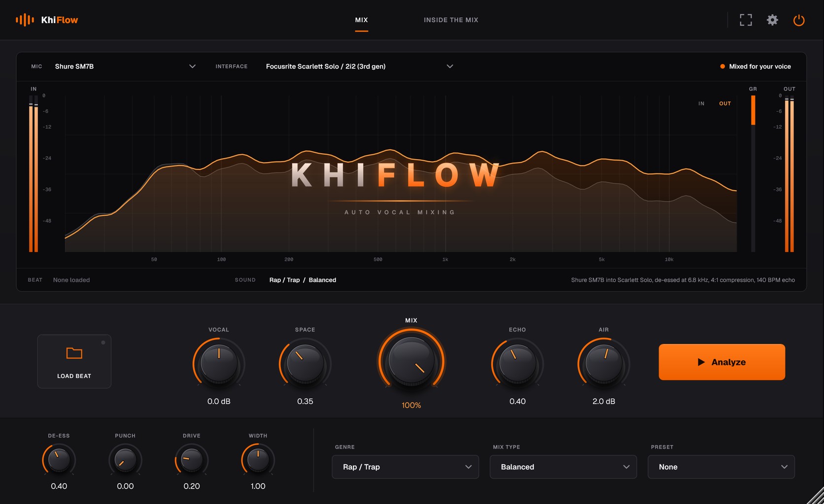This screenshot has width=824, height=504.
Task: Open the Genre Rap / Trap dropdown
Action: (405, 467)
